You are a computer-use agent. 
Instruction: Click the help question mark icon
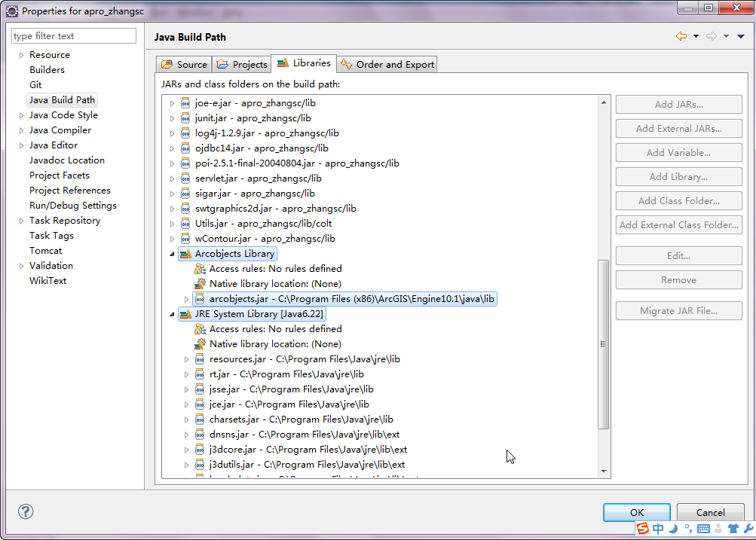[26, 511]
